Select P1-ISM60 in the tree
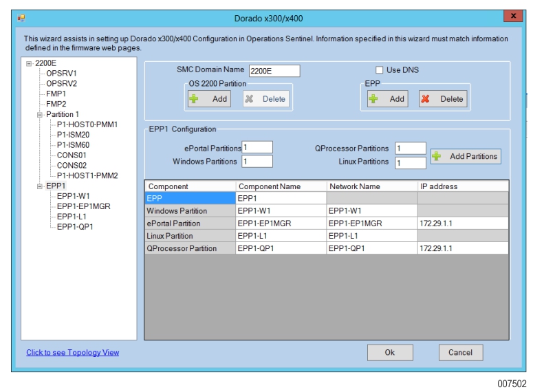This screenshot has width=533, height=392. click(x=73, y=145)
